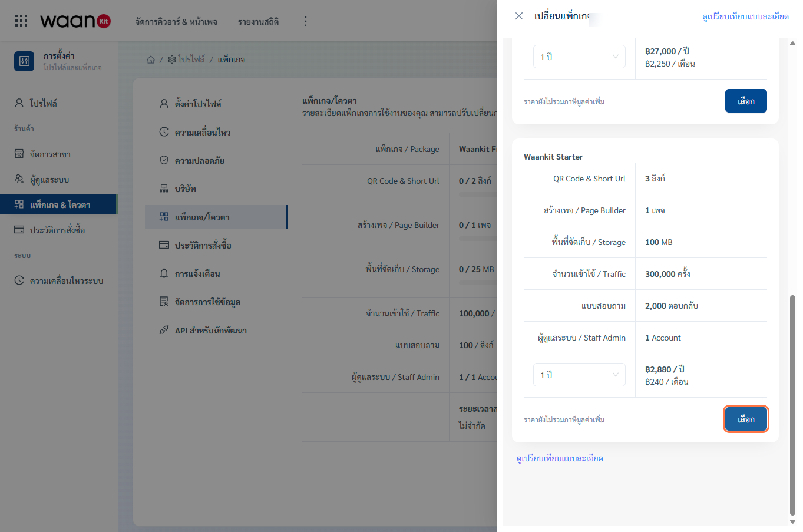Click bottom ดูเปรียบเทียบแบบละเอียด link below Starter card

coord(560,458)
